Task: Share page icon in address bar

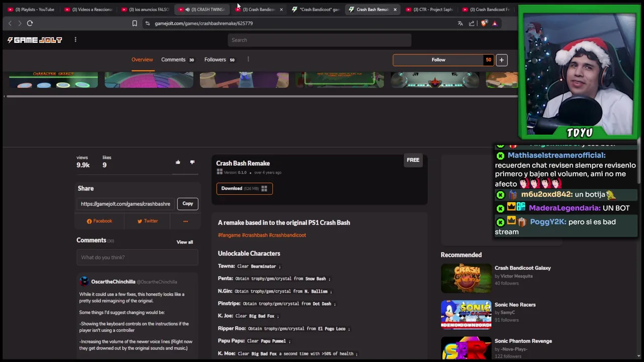Action: [471, 23]
